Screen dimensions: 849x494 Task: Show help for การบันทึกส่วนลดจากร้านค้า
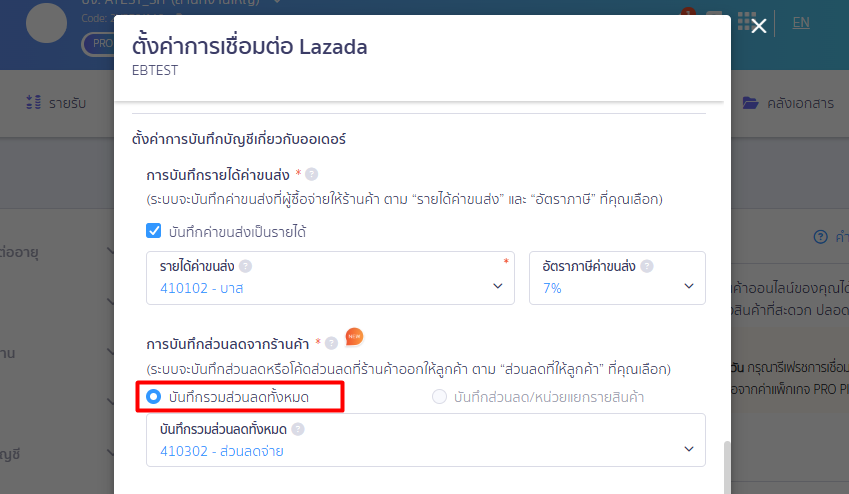point(331,343)
